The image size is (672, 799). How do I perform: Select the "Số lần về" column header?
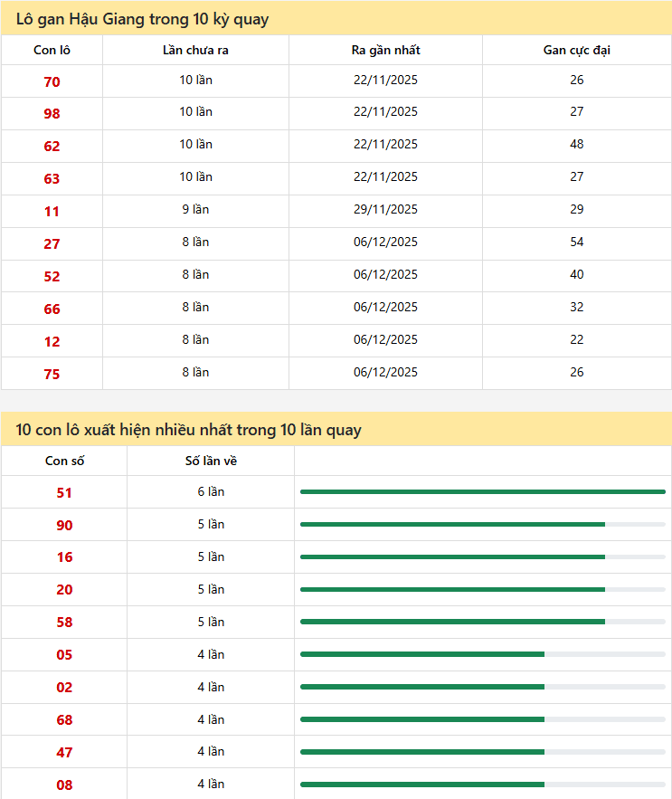coord(211,461)
